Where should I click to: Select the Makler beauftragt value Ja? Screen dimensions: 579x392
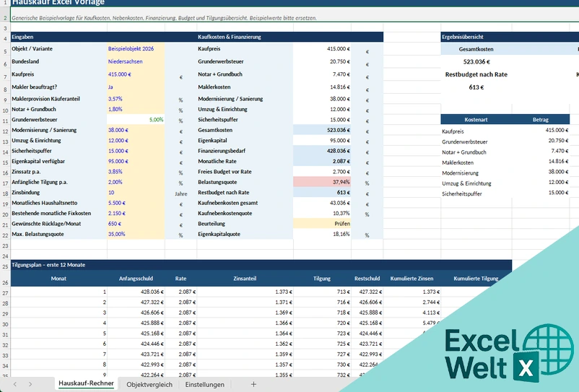pyautogui.click(x=136, y=87)
